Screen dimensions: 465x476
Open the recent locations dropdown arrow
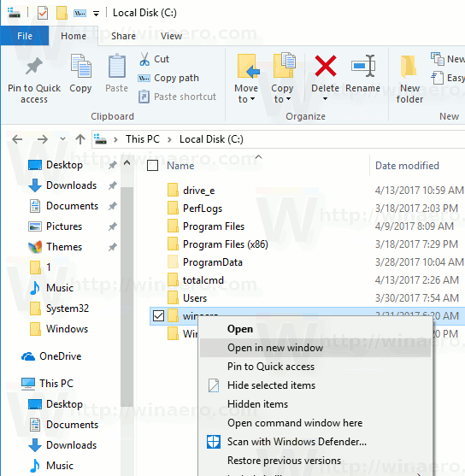coord(62,139)
